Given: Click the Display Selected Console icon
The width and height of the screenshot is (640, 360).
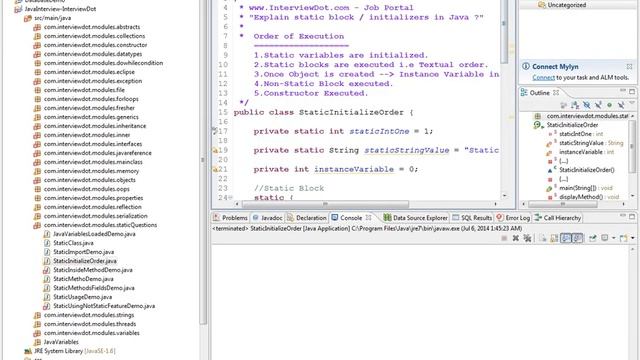Looking at the screenshot, I should click(x=604, y=238).
